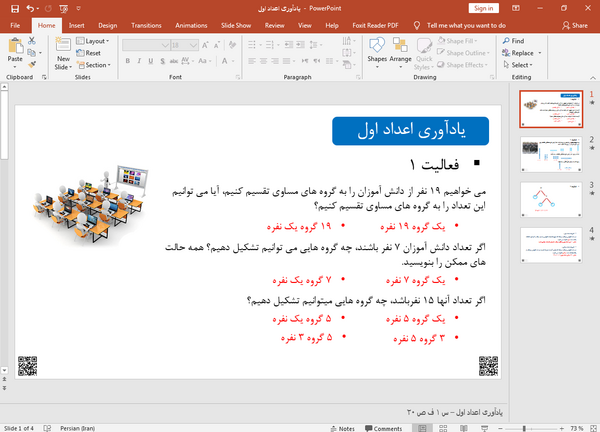
Task: Open Ribbon Display Options
Action: tap(515, 8)
